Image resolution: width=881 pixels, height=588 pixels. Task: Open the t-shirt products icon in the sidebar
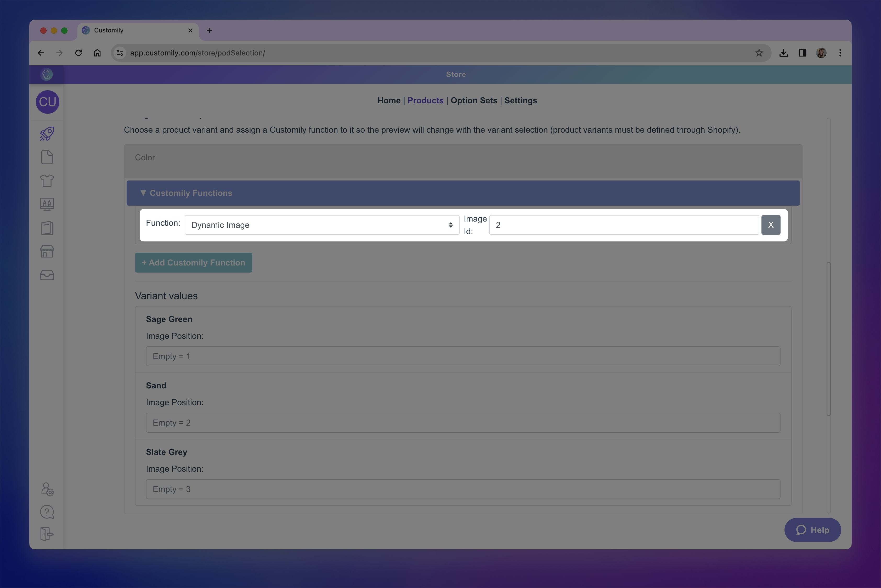[47, 180]
